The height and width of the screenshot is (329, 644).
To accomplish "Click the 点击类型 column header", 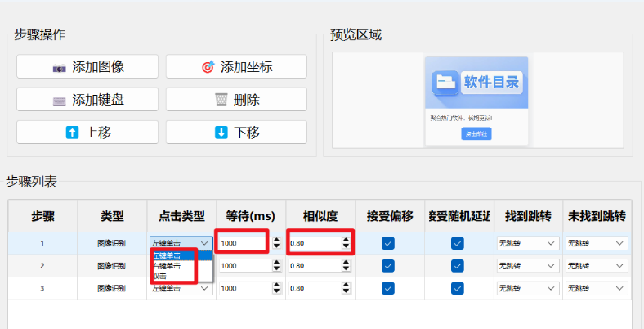I will [181, 216].
